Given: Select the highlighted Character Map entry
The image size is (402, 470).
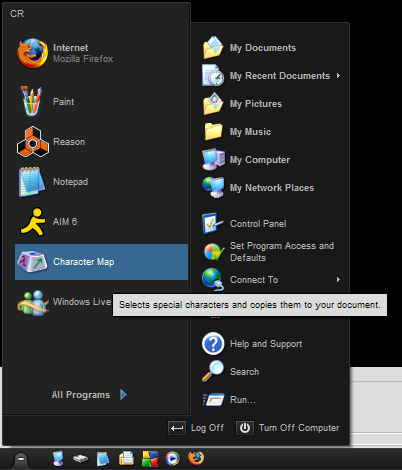Looking at the screenshot, I should coord(101,262).
